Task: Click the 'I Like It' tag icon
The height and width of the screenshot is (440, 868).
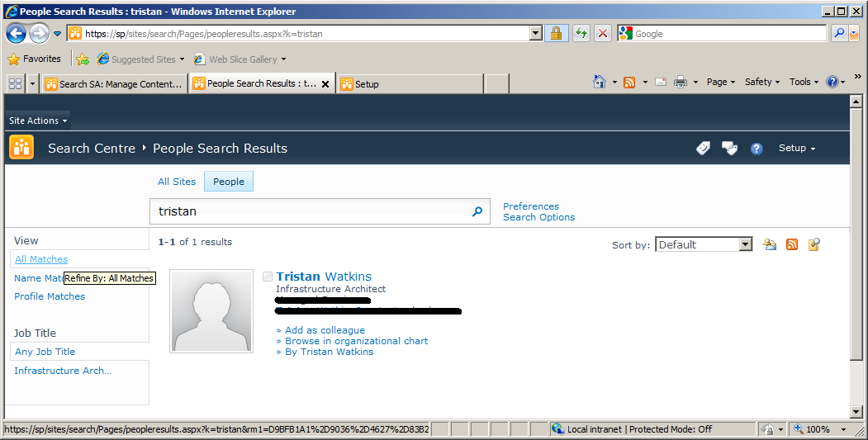Action: point(703,149)
